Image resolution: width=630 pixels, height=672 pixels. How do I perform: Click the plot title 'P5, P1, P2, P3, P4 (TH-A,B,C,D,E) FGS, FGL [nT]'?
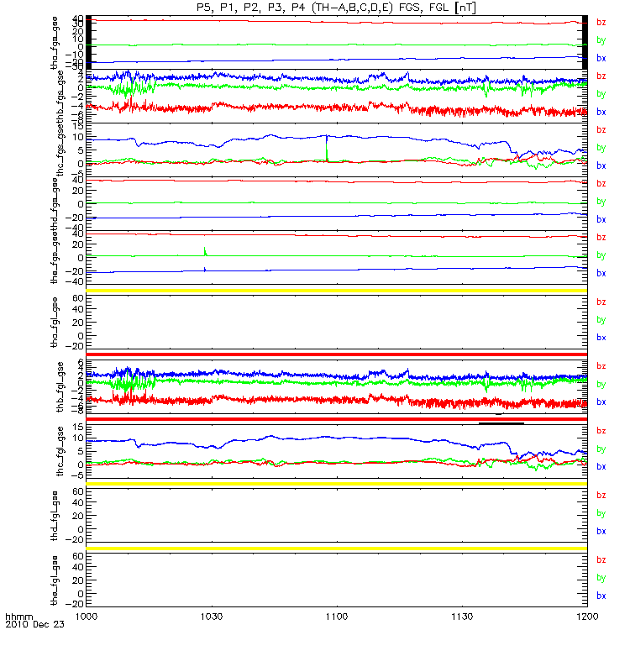(x=336, y=8)
